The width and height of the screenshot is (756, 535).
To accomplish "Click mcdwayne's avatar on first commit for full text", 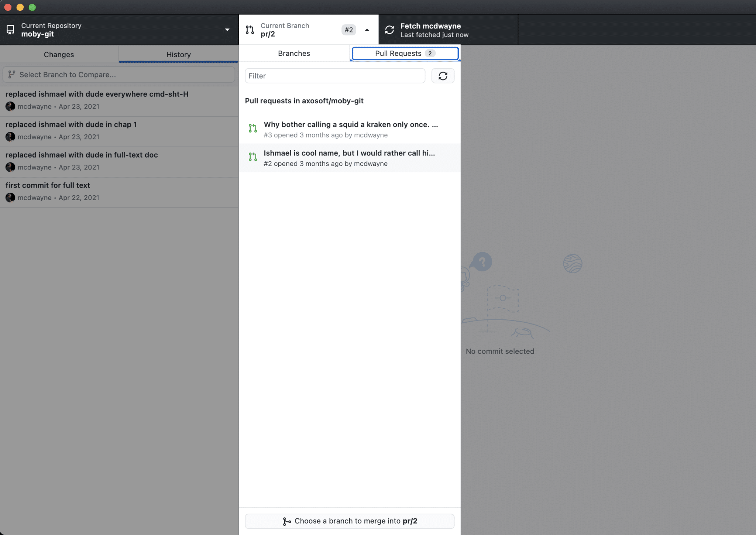I will (10, 198).
